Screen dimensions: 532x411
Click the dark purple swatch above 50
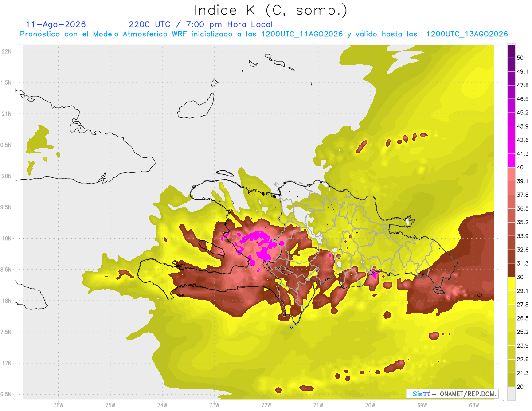[511, 51]
